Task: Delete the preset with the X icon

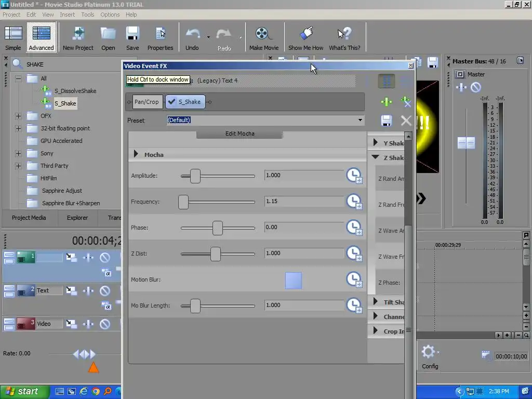Action: 406,121
